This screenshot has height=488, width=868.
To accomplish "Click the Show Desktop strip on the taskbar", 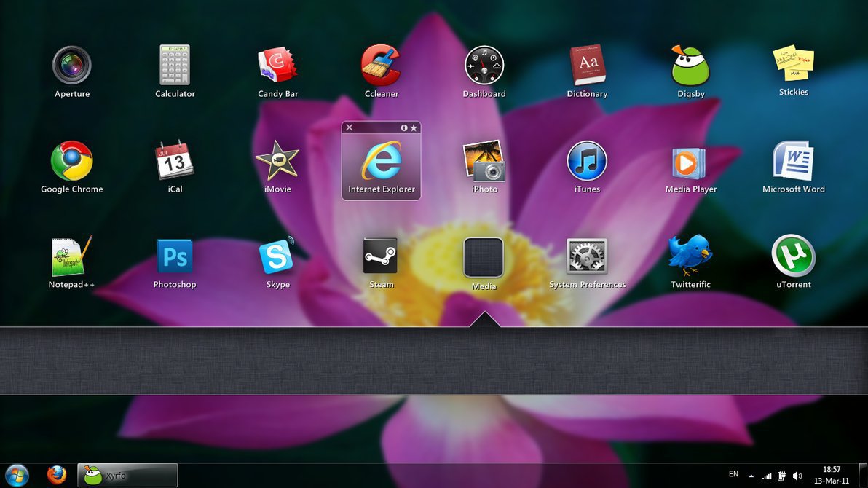I will pos(863,476).
